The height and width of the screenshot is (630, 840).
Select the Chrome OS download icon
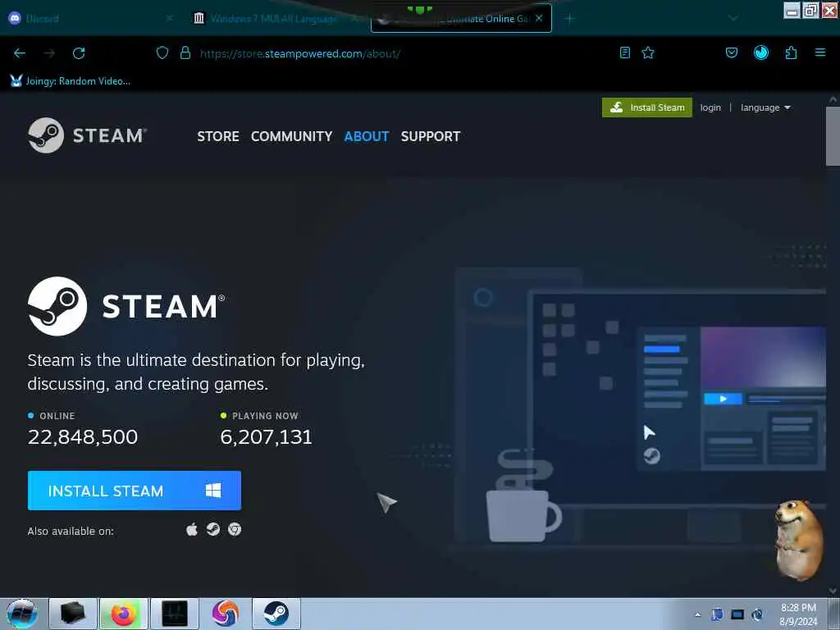click(234, 530)
